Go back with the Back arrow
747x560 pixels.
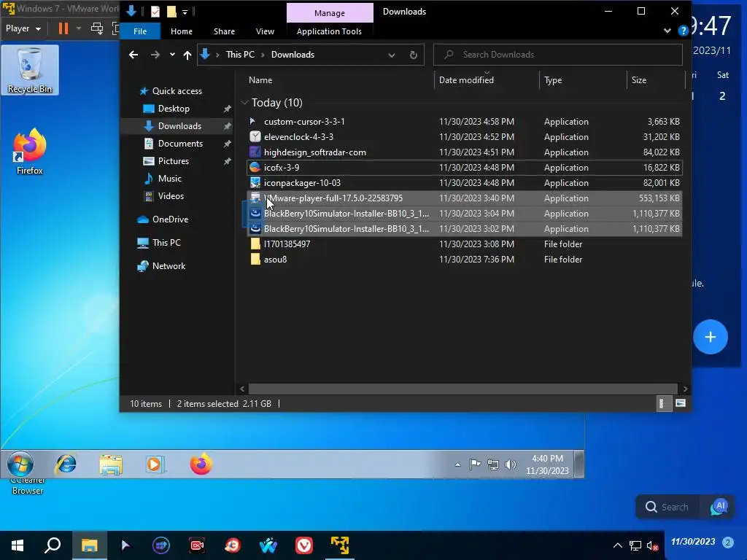(x=133, y=55)
